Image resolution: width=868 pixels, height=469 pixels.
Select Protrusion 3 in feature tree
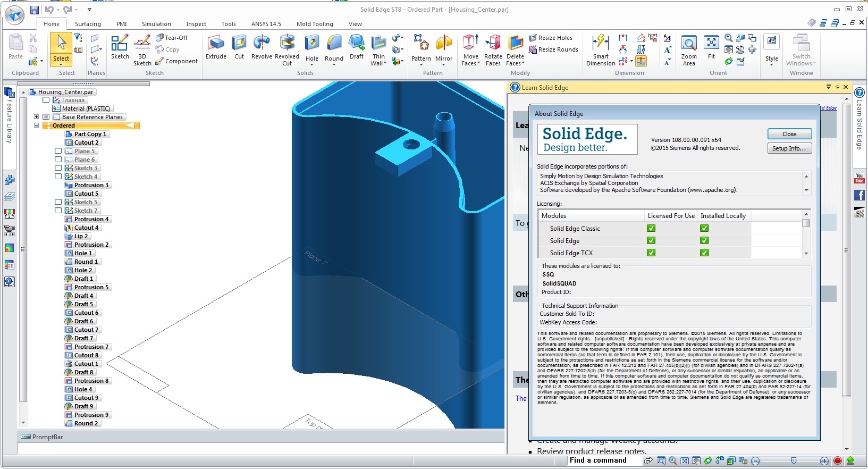87,185
